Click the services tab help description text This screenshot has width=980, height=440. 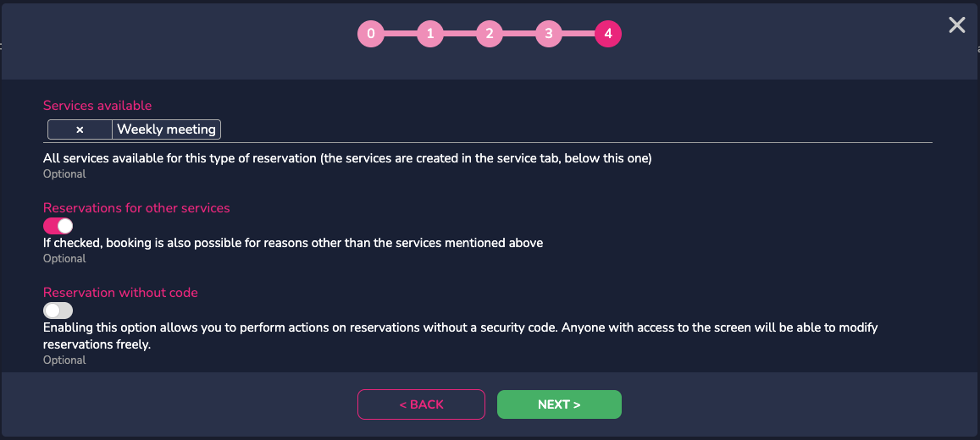[x=347, y=158]
